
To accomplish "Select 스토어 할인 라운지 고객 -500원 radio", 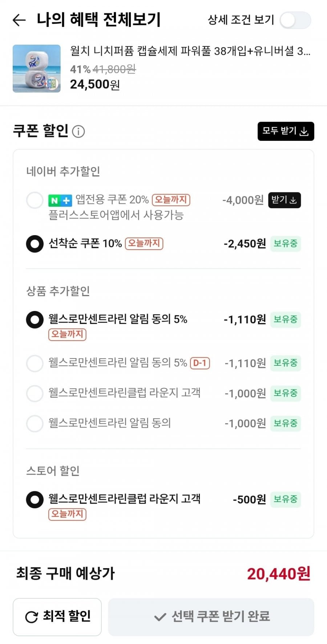I will [35, 500].
